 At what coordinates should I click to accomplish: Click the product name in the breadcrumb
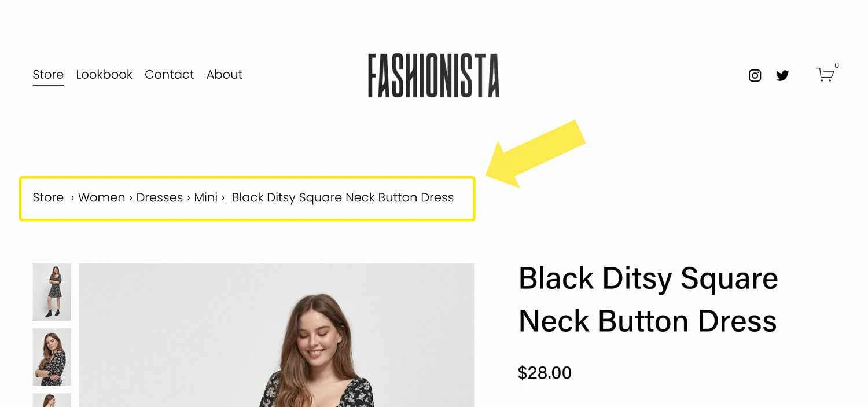[343, 197]
